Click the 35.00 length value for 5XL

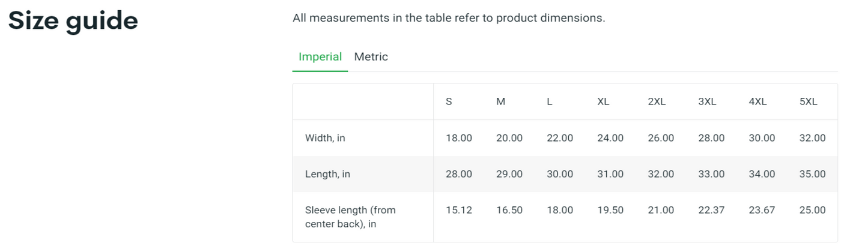point(812,174)
